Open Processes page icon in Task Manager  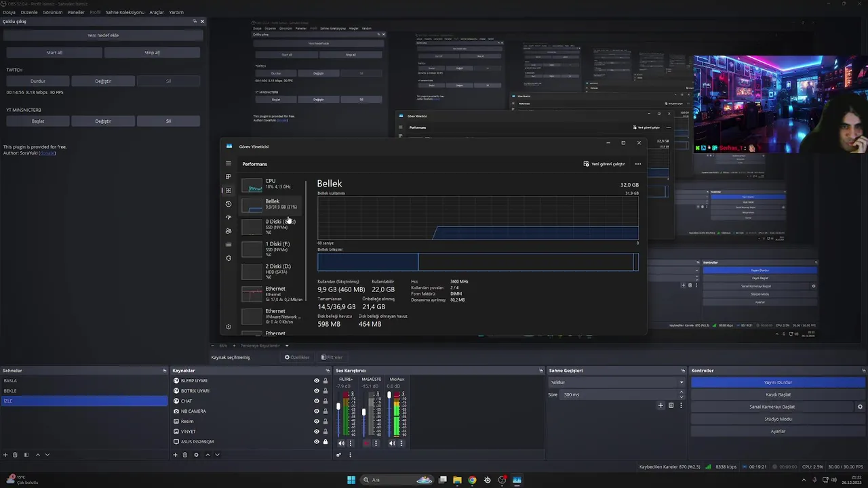pyautogui.click(x=229, y=177)
